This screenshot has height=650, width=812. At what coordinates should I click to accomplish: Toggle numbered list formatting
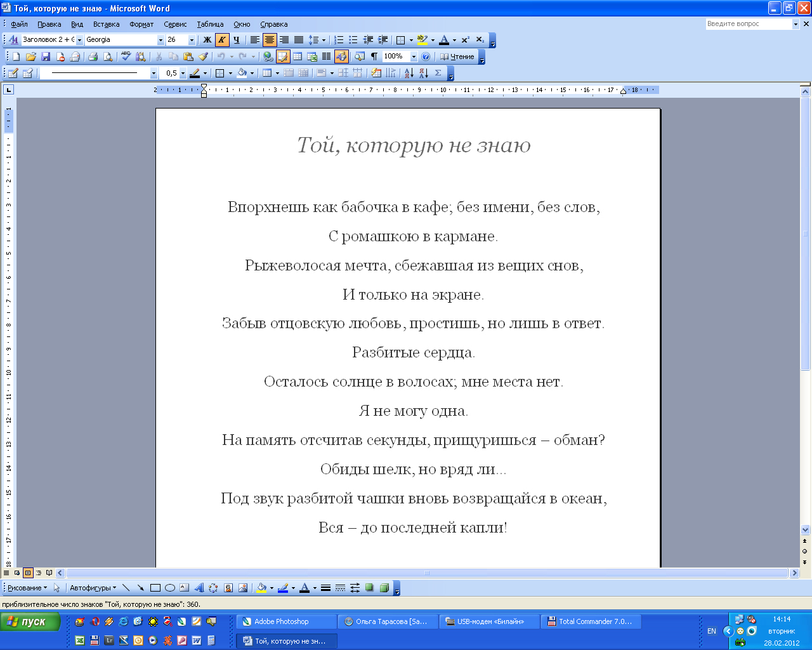point(339,40)
